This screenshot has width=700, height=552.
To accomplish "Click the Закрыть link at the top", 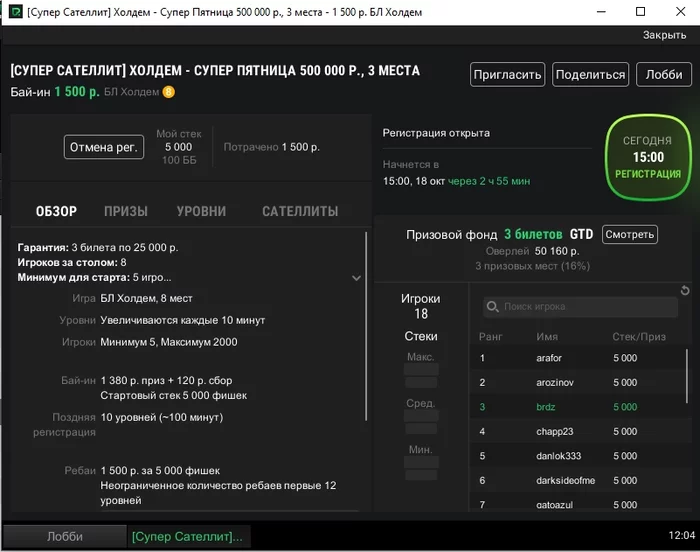I will pyautogui.click(x=664, y=35).
